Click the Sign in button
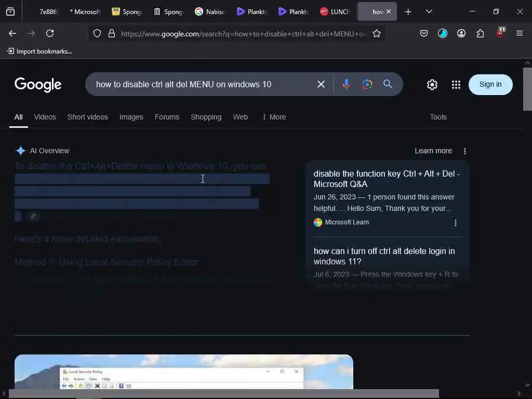The width and height of the screenshot is (532, 399). click(490, 85)
